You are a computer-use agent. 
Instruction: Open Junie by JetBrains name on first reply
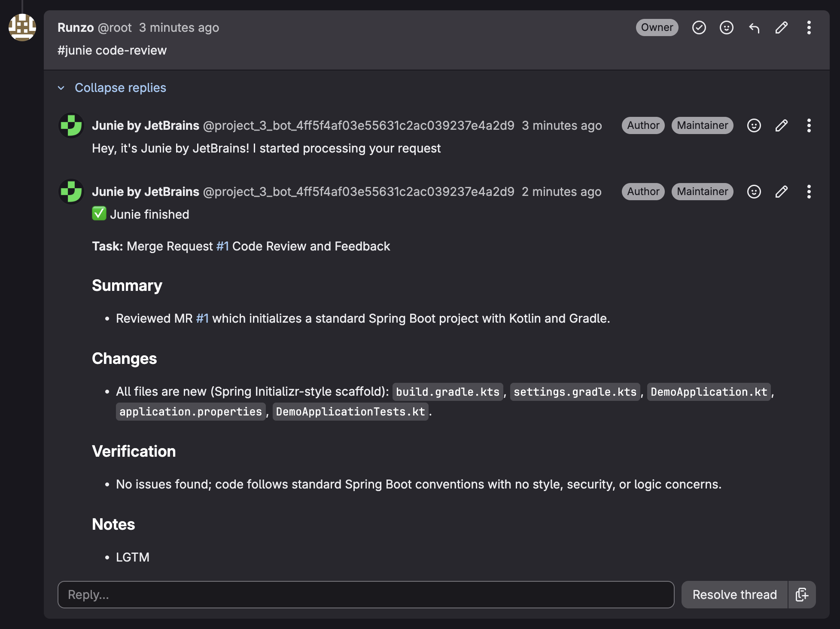tap(146, 125)
